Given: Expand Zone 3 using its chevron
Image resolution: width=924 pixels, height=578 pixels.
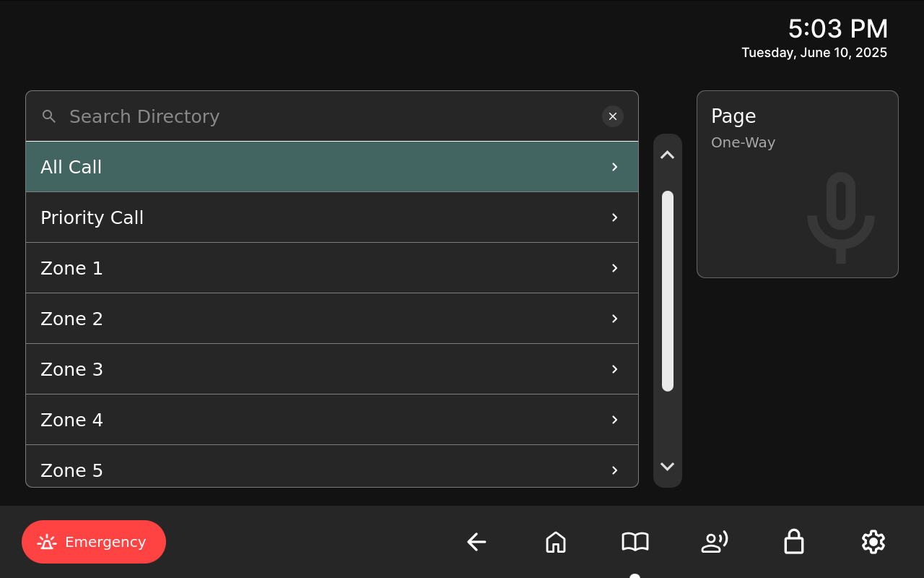Looking at the screenshot, I should 614,369.
